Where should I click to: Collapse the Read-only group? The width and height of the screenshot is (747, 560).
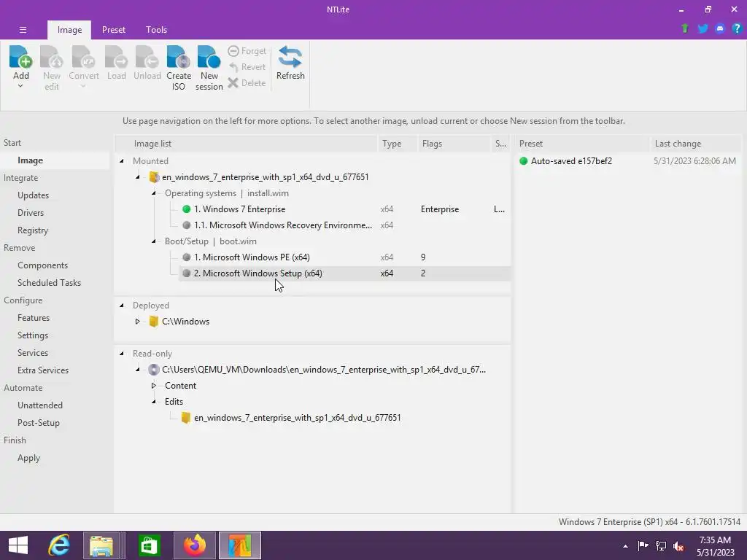[x=122, y=354]
